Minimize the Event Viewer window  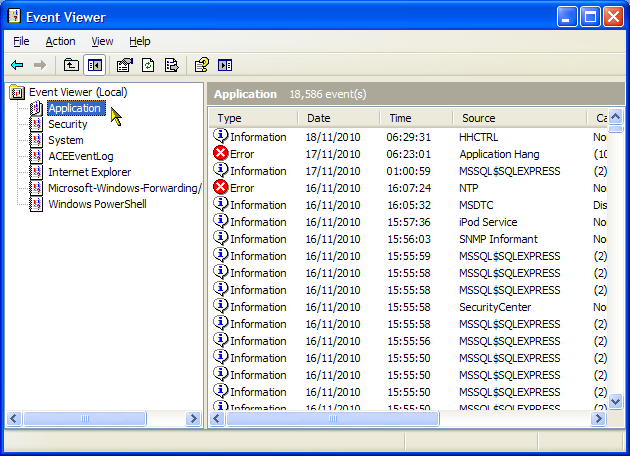pos(567,17)
